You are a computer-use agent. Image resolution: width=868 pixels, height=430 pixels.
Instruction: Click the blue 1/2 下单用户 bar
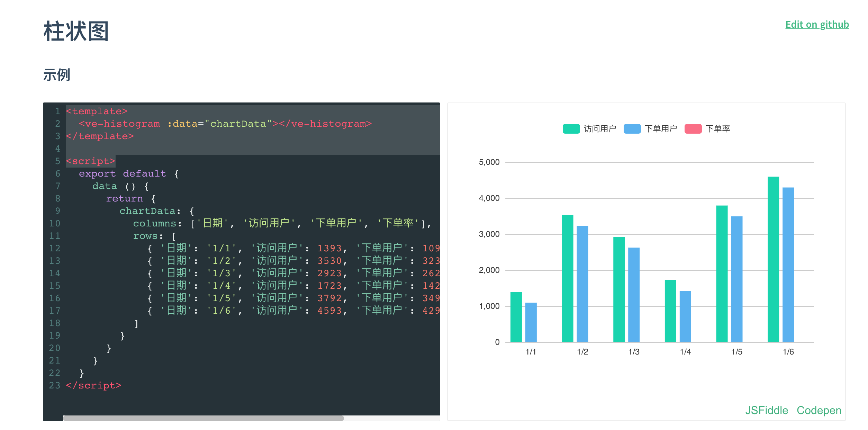pyautogui.click(x=582, y=284)
